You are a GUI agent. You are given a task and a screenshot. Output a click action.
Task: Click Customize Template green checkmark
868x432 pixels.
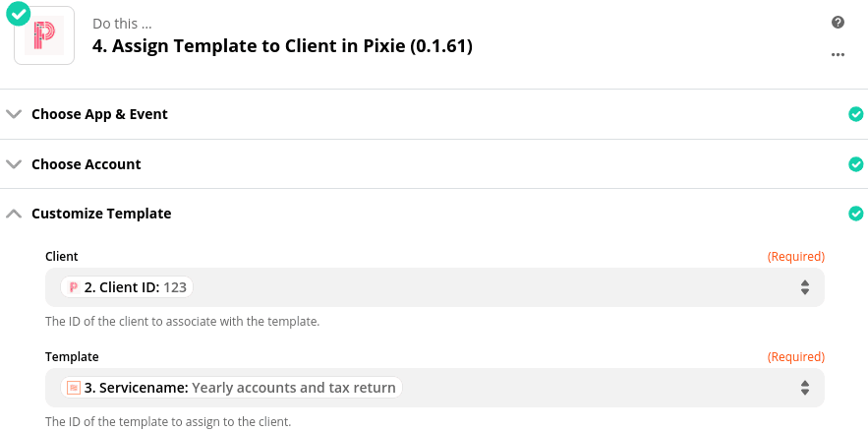click(x=855, y=214)
